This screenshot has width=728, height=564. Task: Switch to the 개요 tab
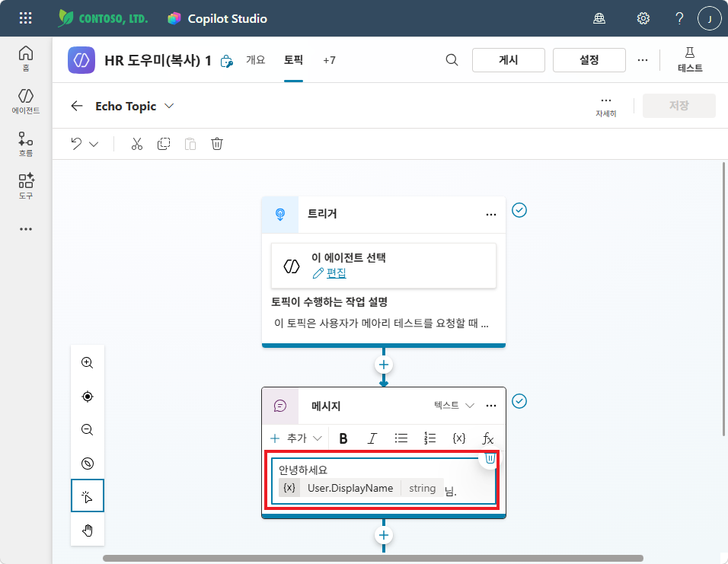point(255,60)
